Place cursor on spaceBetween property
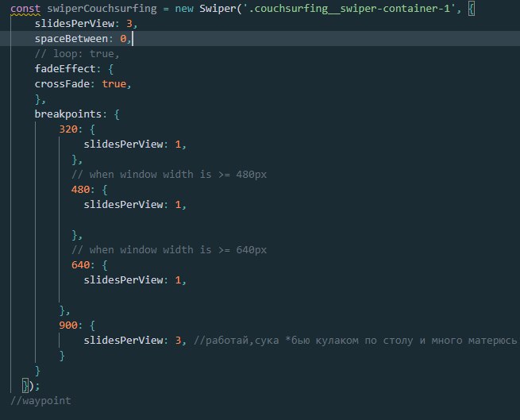The image size is (520, 420). (x=71, y=39)
